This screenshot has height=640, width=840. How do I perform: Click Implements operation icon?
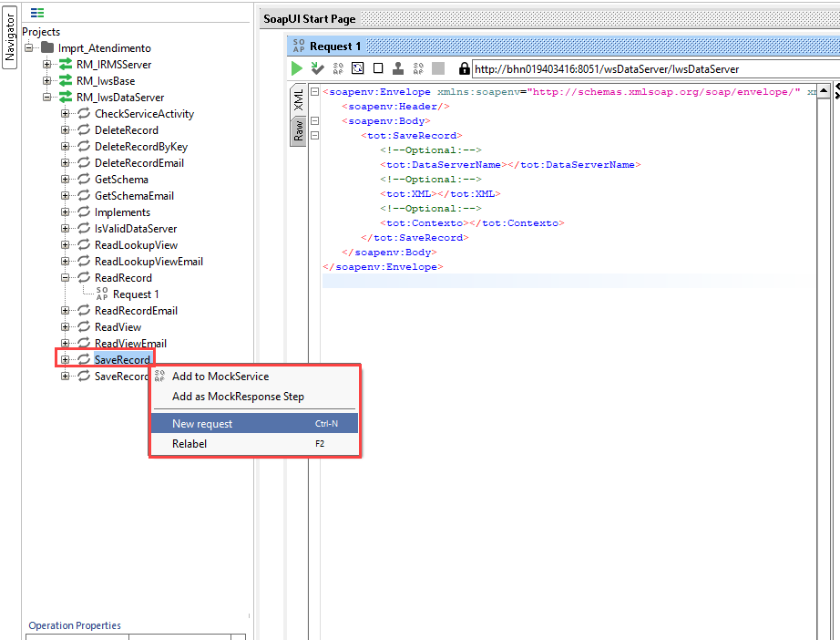point(84,212)
